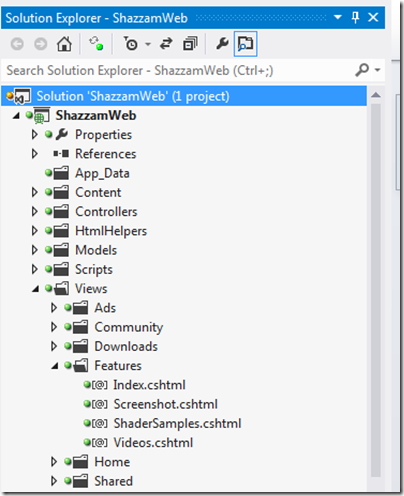Open the search options dropdown arrow
Screen dimensions: 404x496
pos(377,70)
